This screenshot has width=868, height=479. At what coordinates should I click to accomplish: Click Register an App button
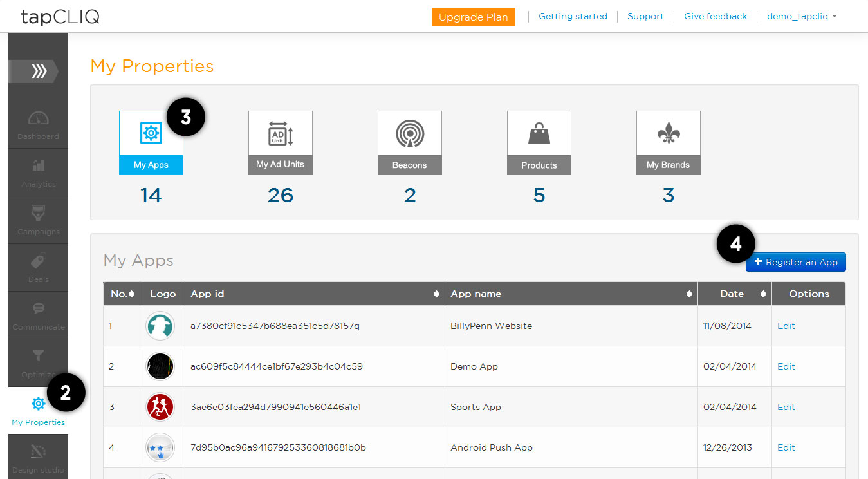[796, 262]
